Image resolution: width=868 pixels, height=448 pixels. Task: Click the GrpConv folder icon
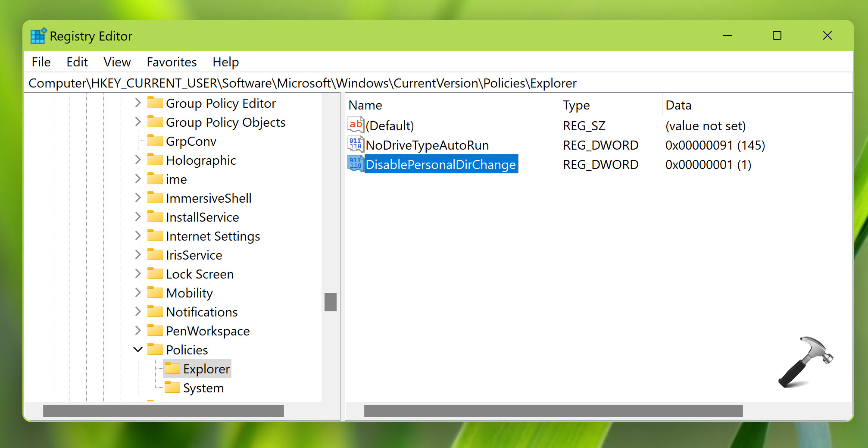pyautogui.click(x=155, y=141)
